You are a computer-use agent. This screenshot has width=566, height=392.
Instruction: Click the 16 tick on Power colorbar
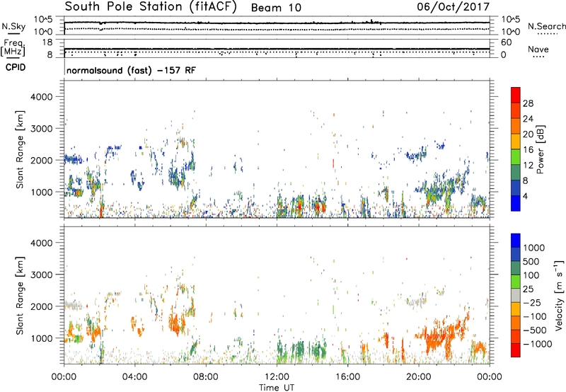(528, 150)
